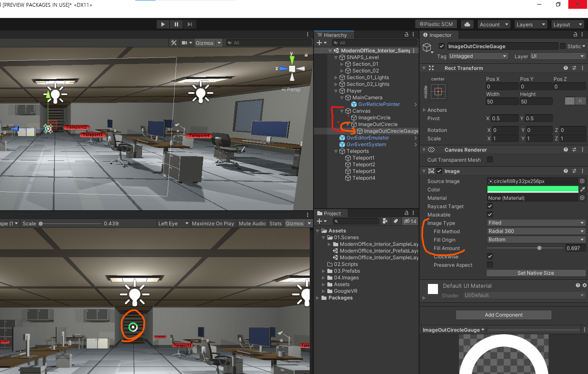The width and height of the screenshot is (588, 374).
Task: Toggle Cull Transparent Mesh checkbox
Action: 490,160
